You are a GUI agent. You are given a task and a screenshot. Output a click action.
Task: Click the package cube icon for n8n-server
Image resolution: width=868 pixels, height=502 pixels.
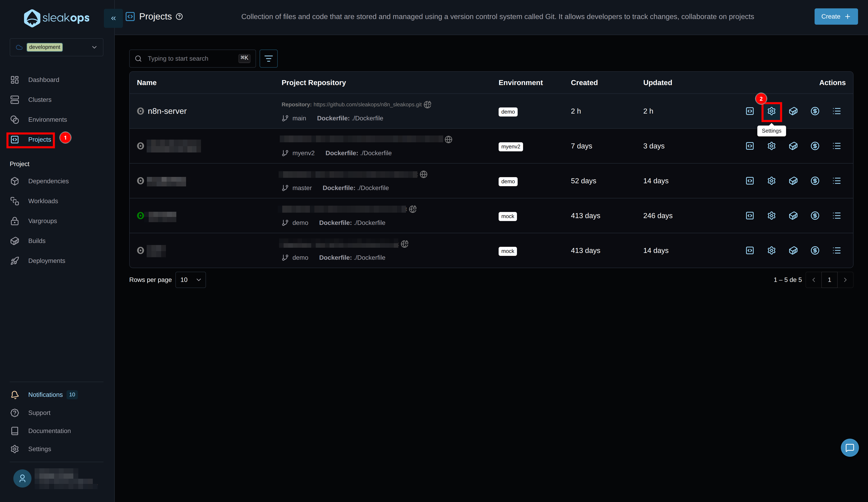click(793, 111)
